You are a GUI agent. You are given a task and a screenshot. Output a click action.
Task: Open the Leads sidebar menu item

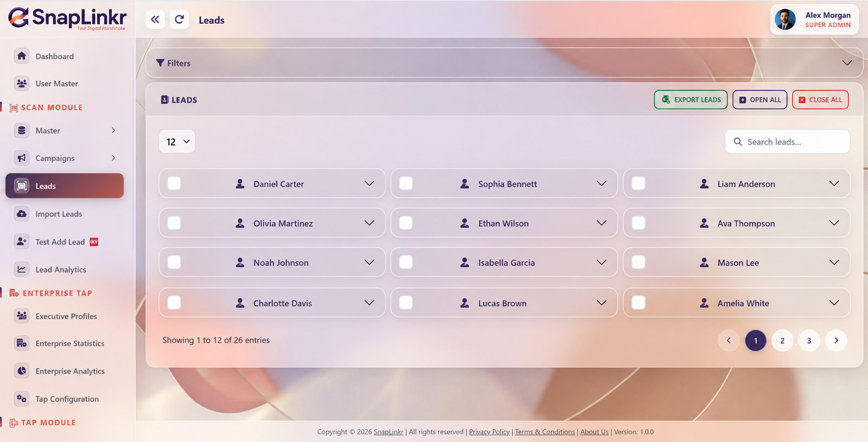tap(65, 186)
